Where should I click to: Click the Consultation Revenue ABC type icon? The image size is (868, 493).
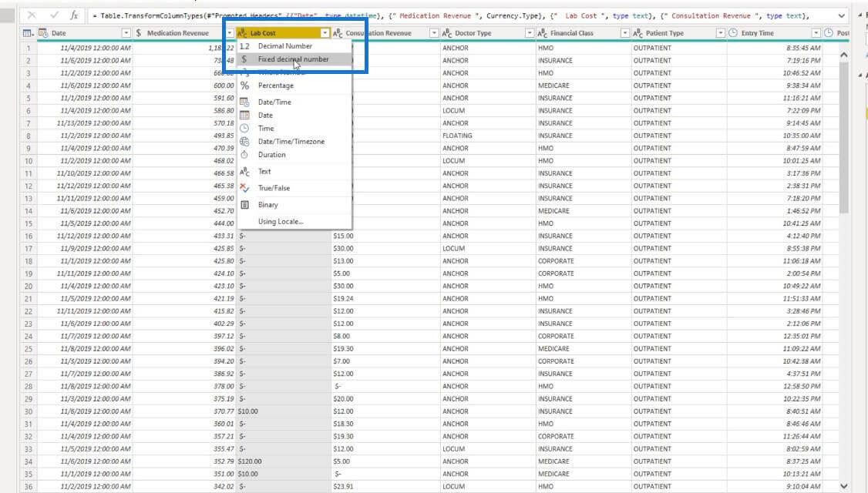(x=338, y=33)
